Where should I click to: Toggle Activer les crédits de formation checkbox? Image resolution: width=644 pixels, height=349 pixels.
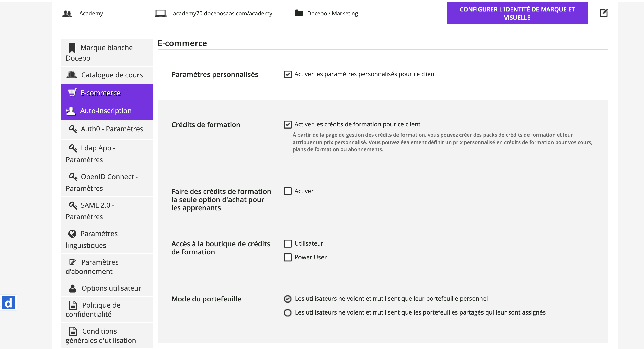tap(288, 125)
